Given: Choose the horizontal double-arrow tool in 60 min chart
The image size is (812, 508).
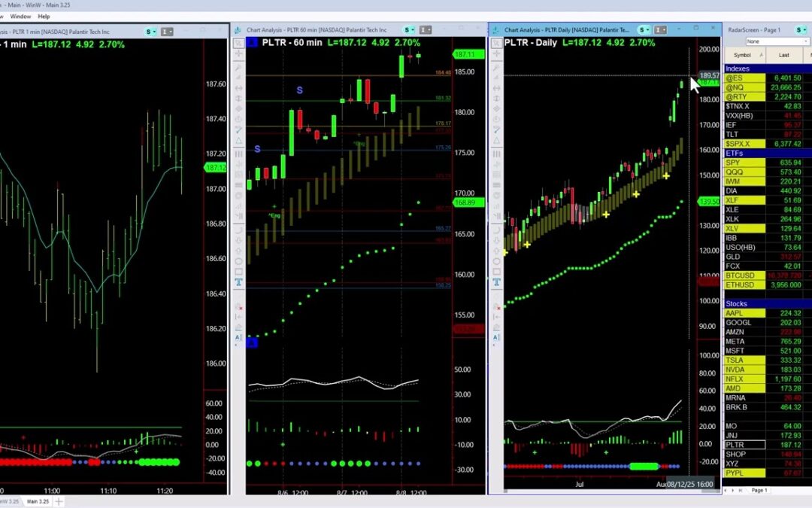Looking at the screenshot, I should 238,88.
